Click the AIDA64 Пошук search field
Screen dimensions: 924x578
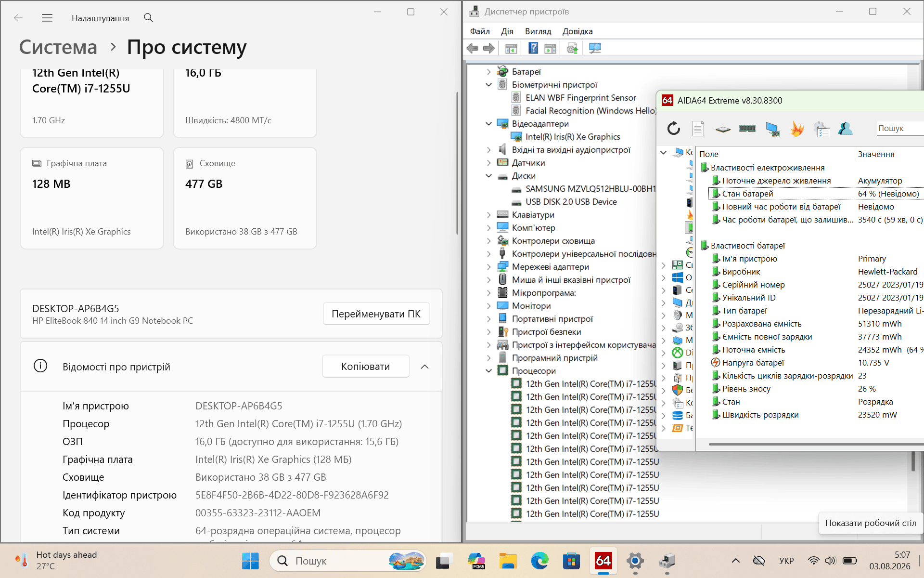pyautogui.click(x=899, y=128)
